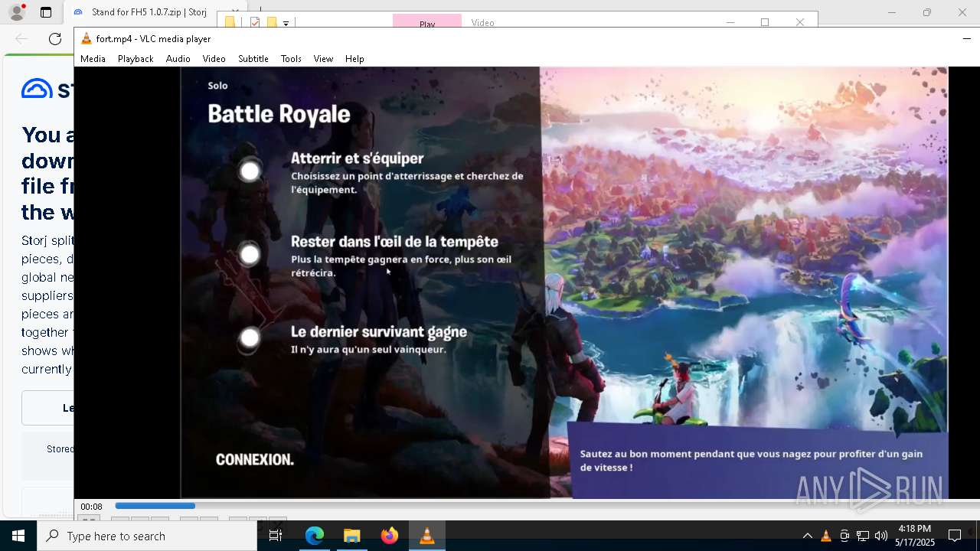
Task: Open the View menu in VLC
Action: click(323, 59)
